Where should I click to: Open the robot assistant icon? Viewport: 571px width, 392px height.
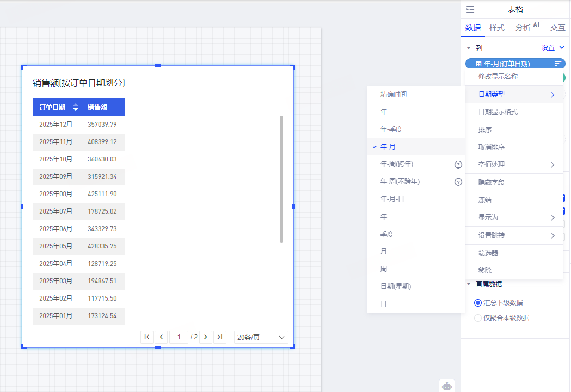pyautogui.click(x=447, y=385)
